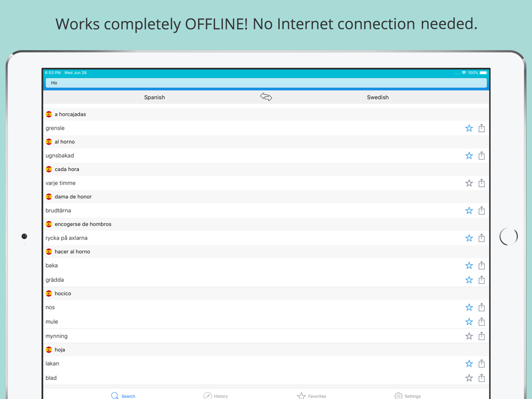Open the Settings tab

click(x=408, y=396)
